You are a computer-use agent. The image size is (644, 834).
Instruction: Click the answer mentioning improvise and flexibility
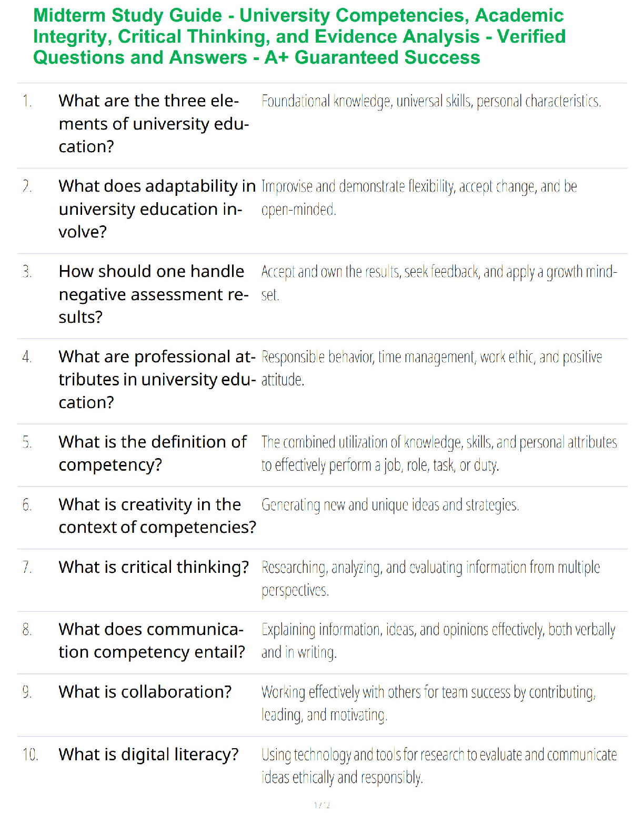pos(419,198)
